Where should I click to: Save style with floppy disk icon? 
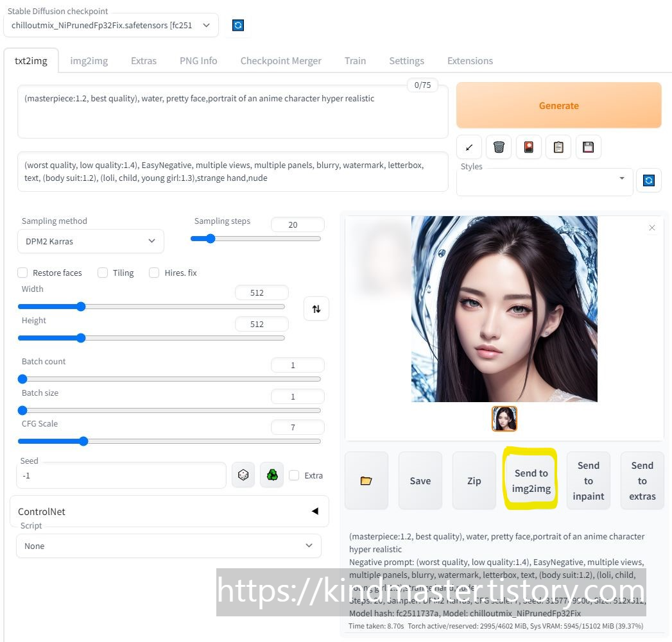(x=589, y=148)
